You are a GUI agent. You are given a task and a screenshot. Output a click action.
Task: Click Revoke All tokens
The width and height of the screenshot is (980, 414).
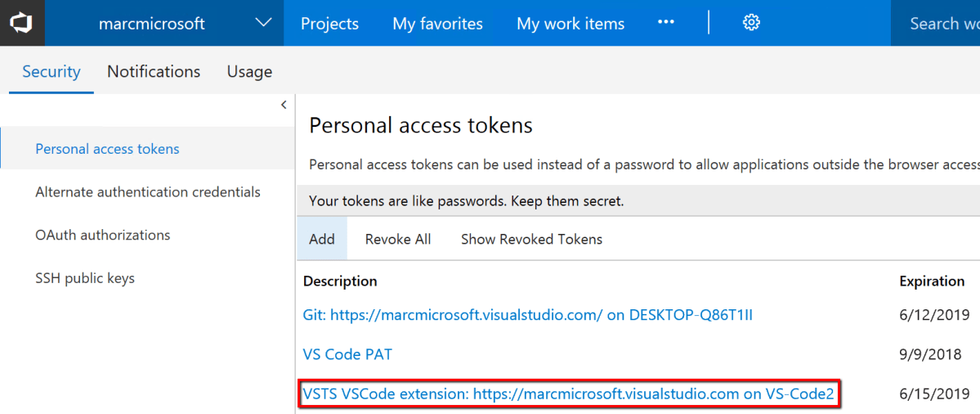pyautogui.click(x=398, y=239)
